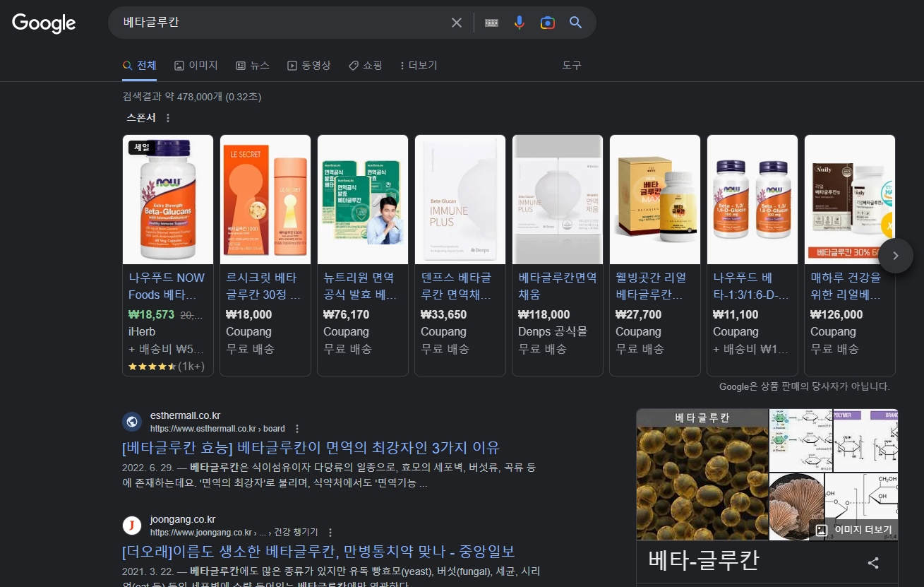
Task: Open the three-dot menu next to esthermall.co.kr URL
Action: pos(297,429)
